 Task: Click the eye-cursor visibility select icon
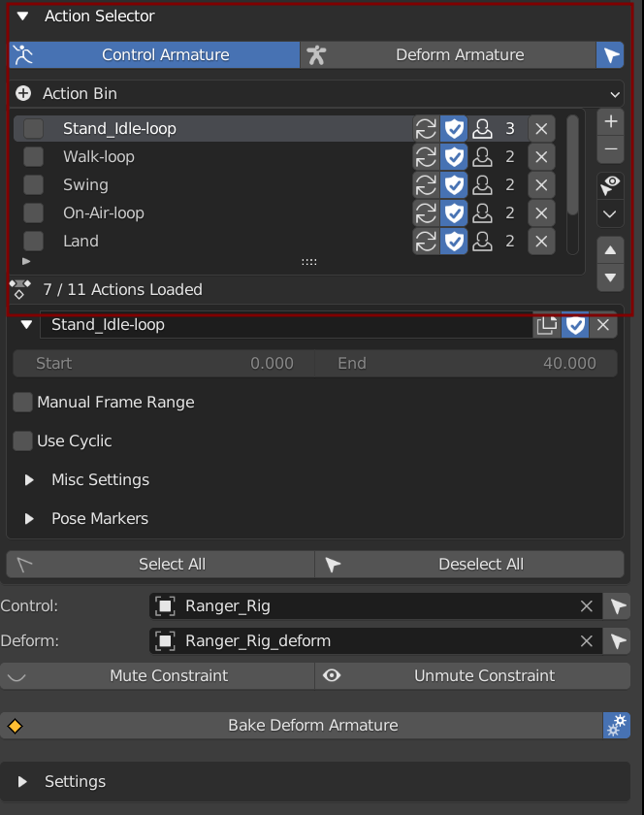point(610,185)
